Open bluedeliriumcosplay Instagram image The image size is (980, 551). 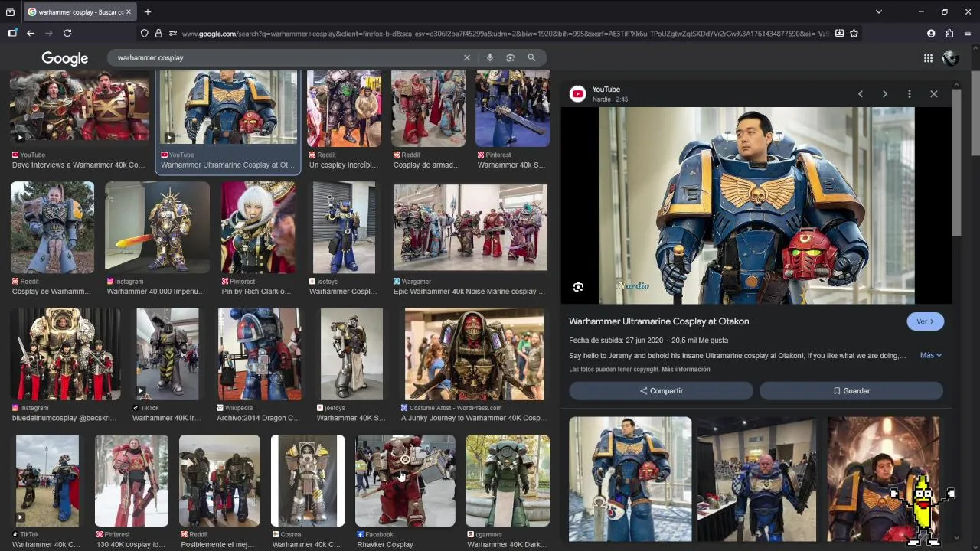click(x=65, y=354)
